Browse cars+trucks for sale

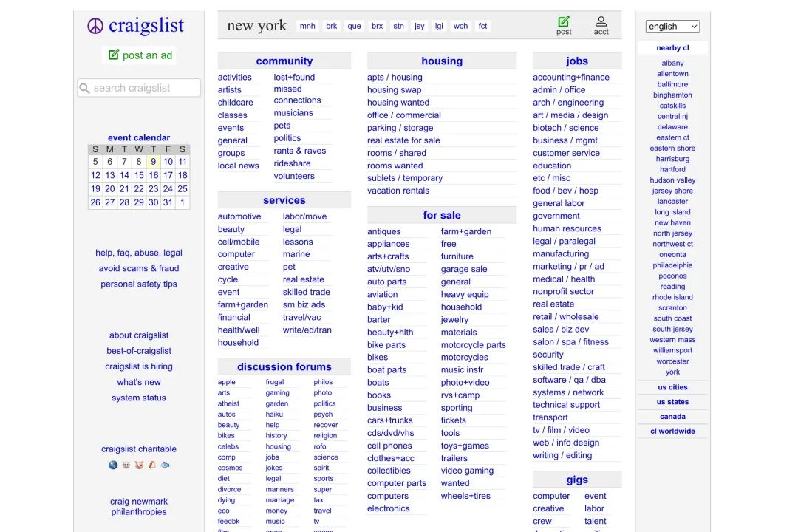tap(390, 420)
